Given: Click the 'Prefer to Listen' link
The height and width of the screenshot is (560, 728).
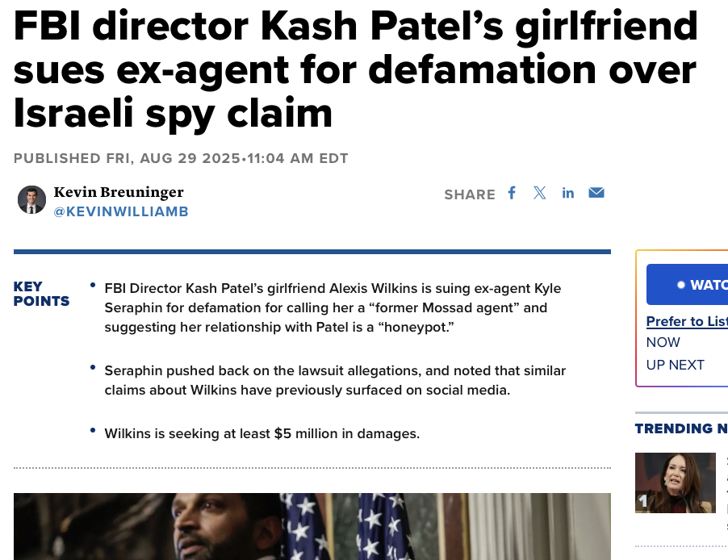Looking at the screenshot, I should tap(687, 321).
